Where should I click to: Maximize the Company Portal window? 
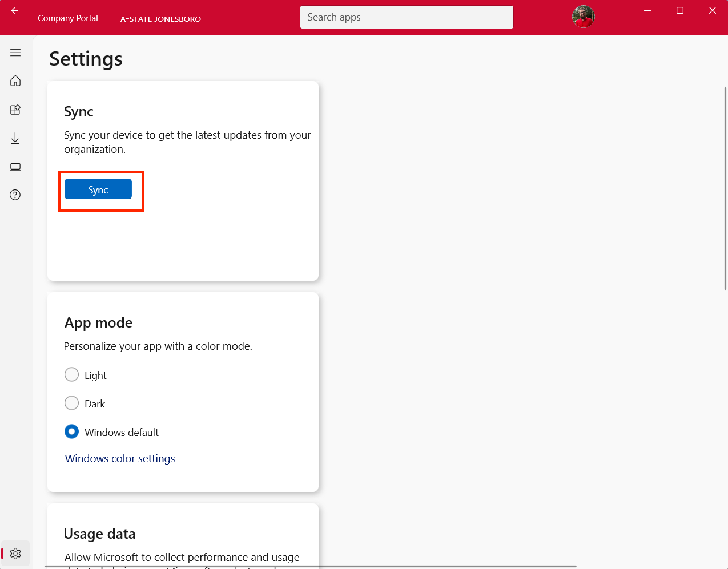[680, 10]
